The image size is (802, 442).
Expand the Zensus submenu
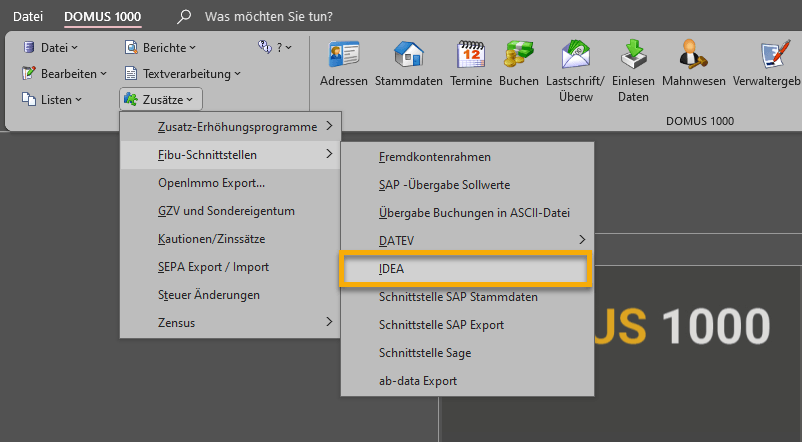click(230, 322)
